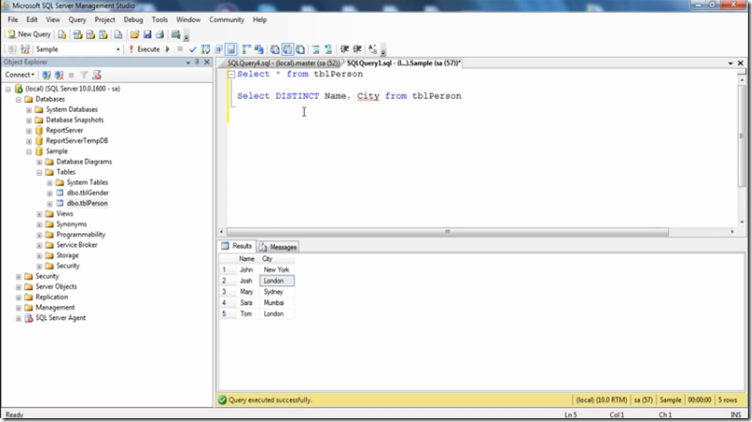Screen dimensions: 752x422
Task: Toggle IntelliSense Enabled
Action: (231, 49)
